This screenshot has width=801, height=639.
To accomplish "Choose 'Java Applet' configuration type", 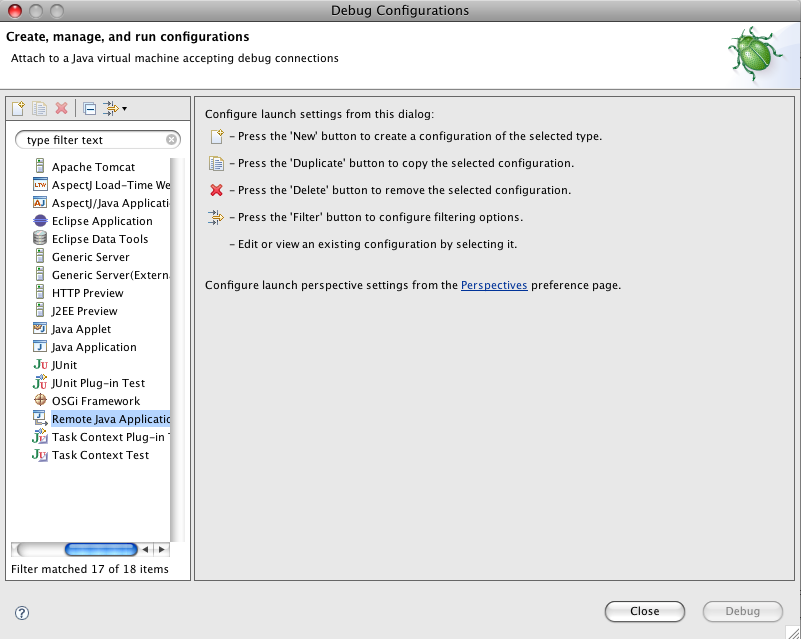I will pos(81,329).
